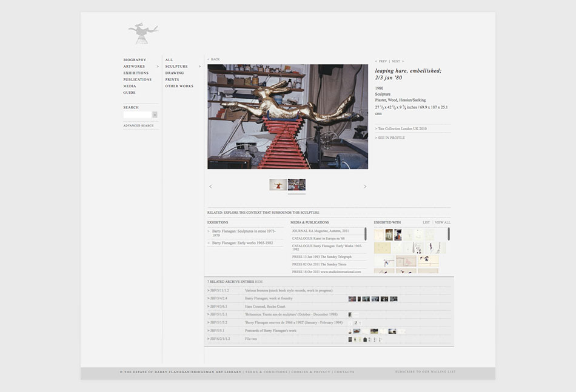Image resolution: width=576 pixels, height=392 pixels.
Task: Open Contacts in footer
Action: coord(344,372)
